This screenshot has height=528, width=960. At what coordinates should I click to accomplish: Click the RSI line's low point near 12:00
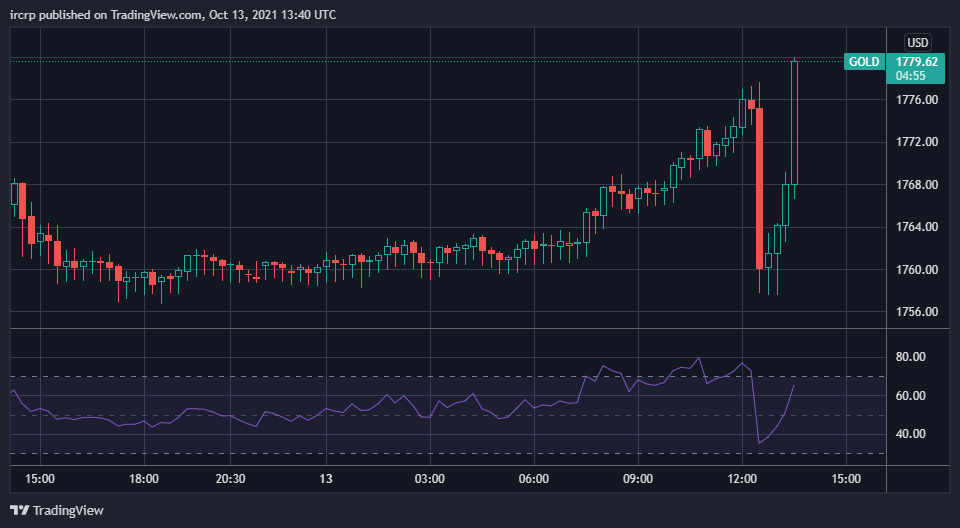coord(759,443)
